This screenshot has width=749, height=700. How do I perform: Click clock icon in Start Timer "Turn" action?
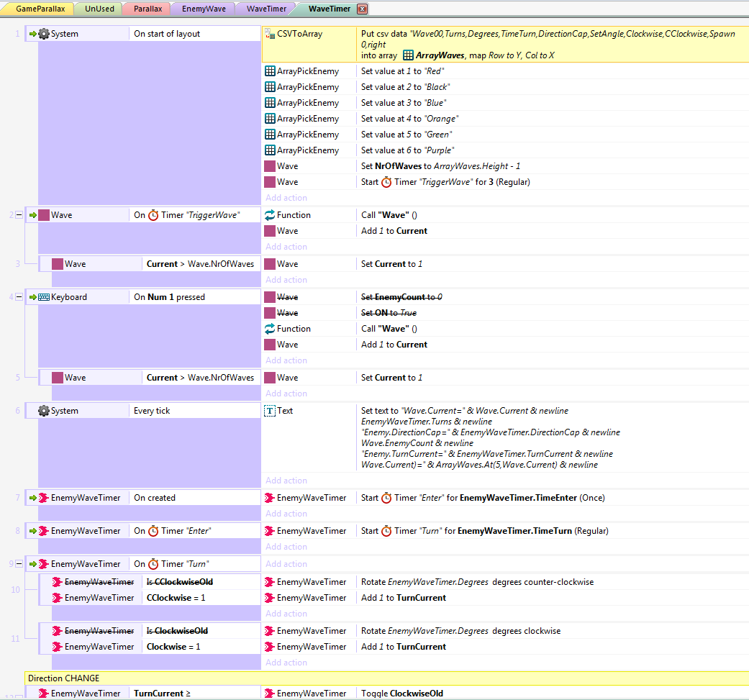point(386,531)
